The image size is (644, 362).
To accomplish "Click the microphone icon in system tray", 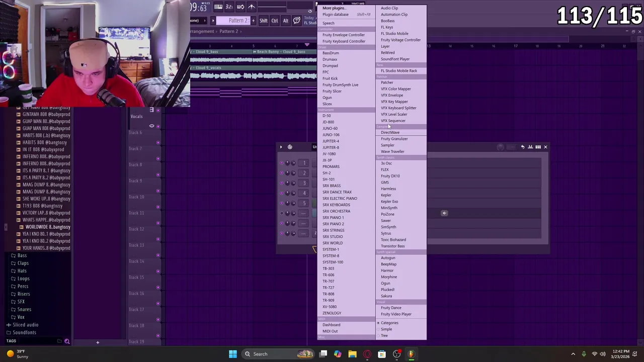I will [x=584, y=354].
